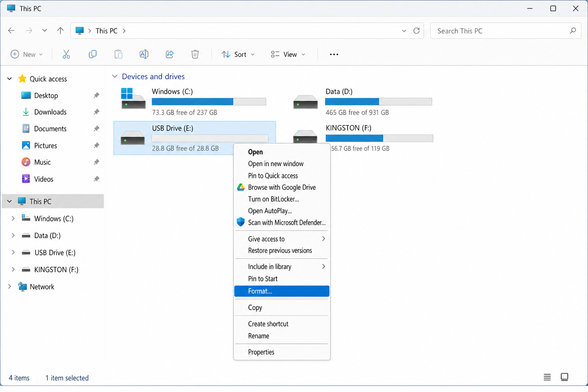Viewport: 588px width, 392px height.
Task: Click KINGSTON (F:) capacity usage bar
Action: tap(379, 138)
